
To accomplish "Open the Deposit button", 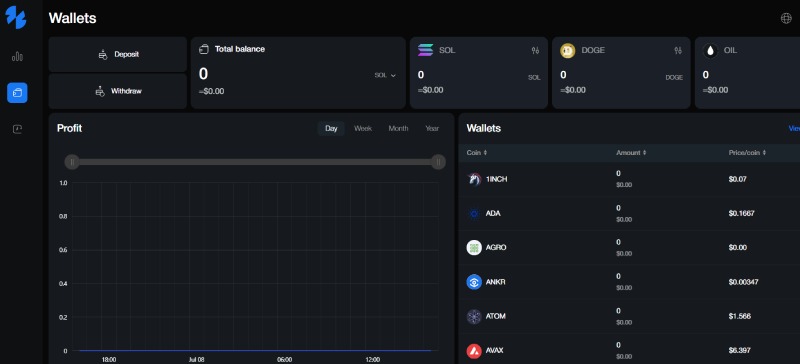I will click(118, 54).
